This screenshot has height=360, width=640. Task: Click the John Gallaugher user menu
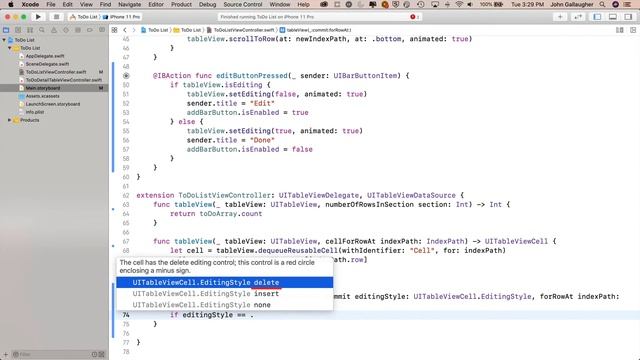572,4
